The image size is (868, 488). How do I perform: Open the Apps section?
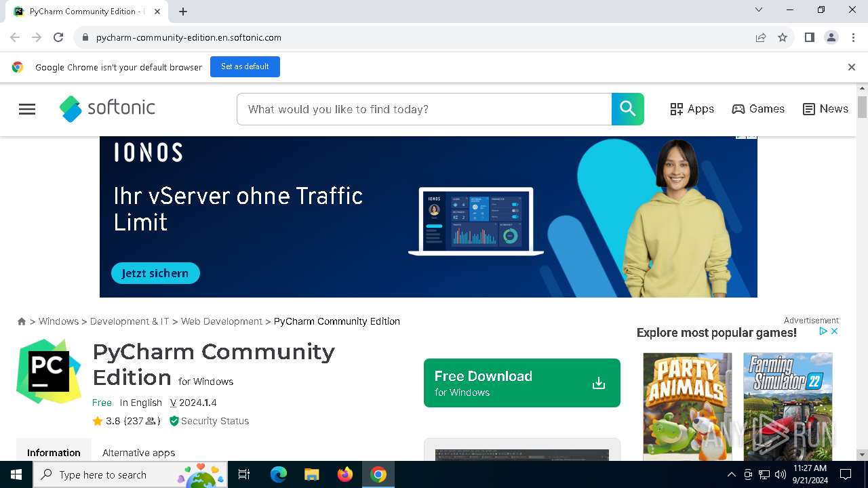pyautogui.click(x=692, y=109)
